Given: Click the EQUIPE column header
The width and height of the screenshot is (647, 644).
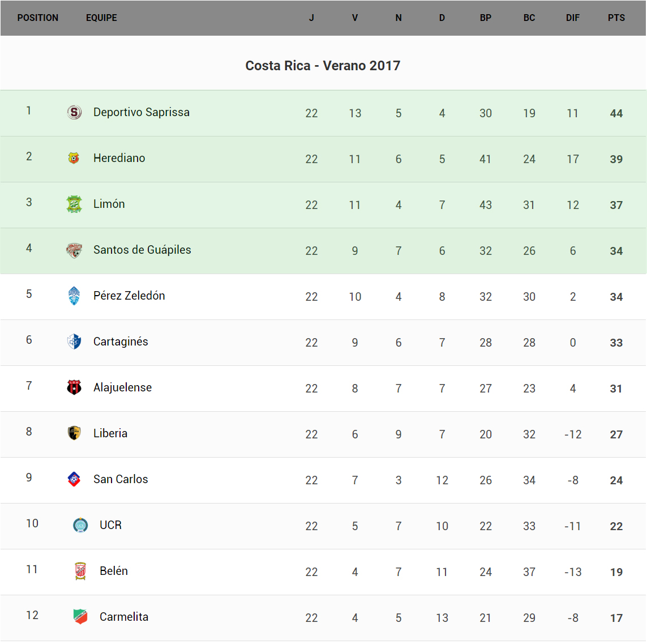Looking at the screenshot, I should pyautogui.click(x=101, y=18).
